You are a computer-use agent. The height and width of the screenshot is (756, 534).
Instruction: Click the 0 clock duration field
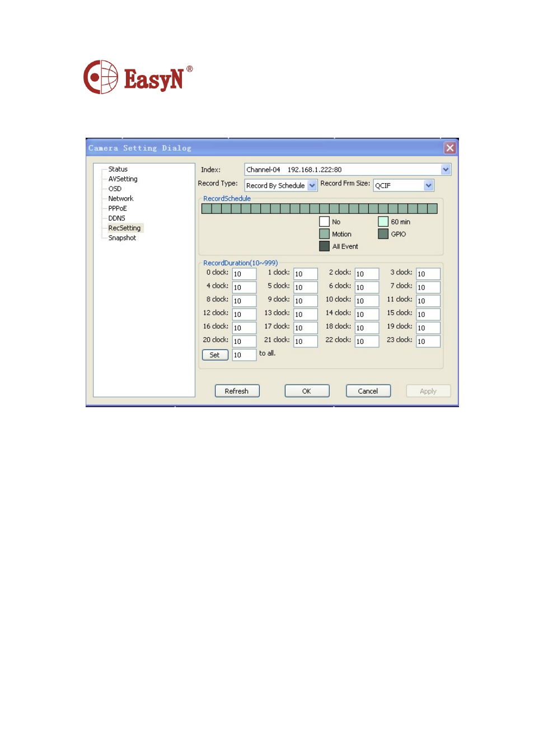point(244,274)
